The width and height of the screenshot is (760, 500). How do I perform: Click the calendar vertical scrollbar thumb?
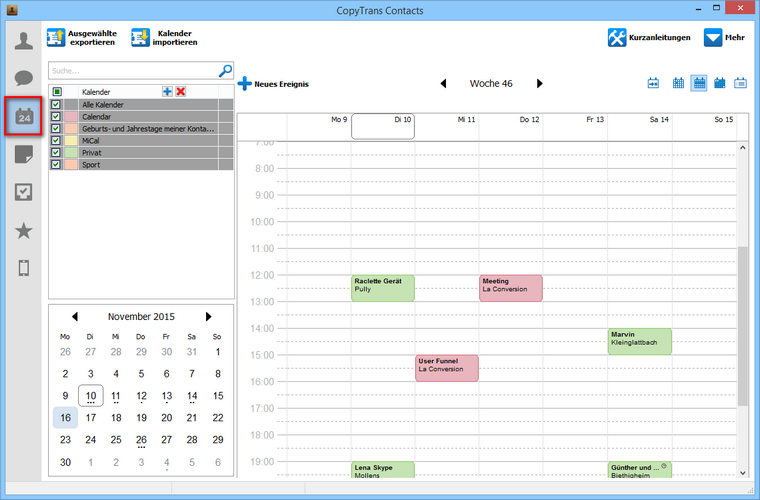pos(743,326)
